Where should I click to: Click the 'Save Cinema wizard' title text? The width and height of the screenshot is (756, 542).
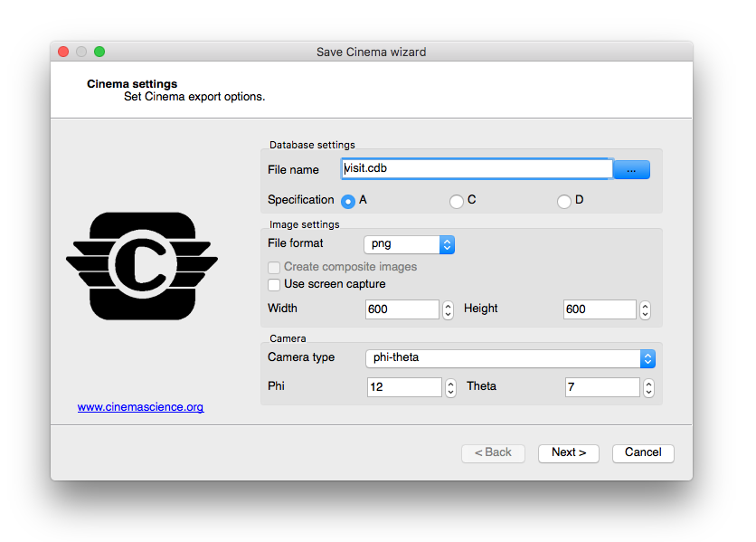click(x=372, y=52)
